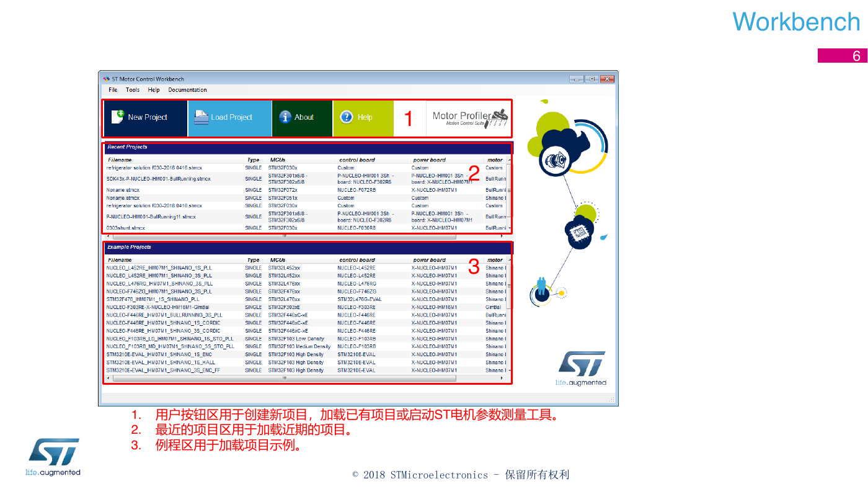
Task: Click the STM32L476G-EVAL control board cell
Action: (360, 299)
